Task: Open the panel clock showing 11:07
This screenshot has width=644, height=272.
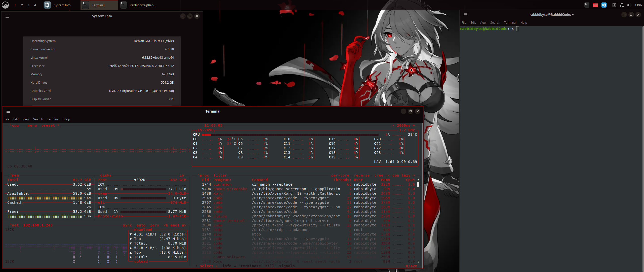Action: pyautogui.click(x=638, y=5)
